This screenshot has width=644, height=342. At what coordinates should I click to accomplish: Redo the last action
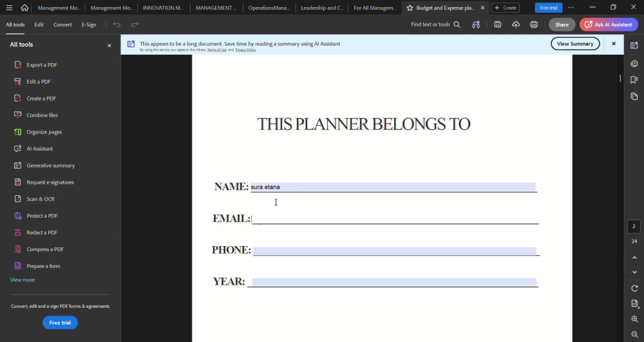[135, 24]
